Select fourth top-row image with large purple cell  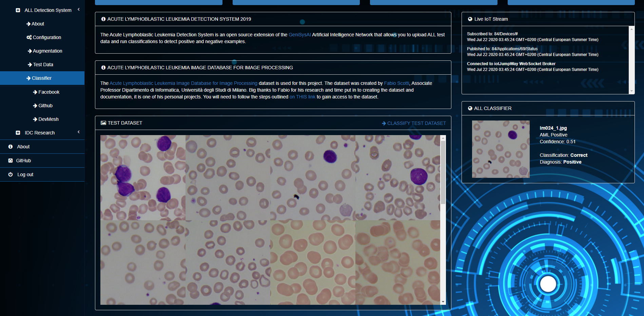point(398,178)
